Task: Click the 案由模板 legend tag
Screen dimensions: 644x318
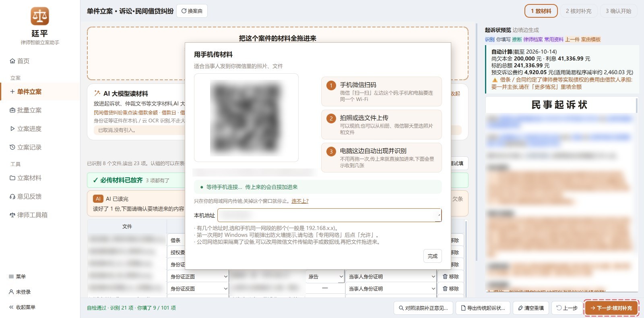Action: tap(591, 39)
